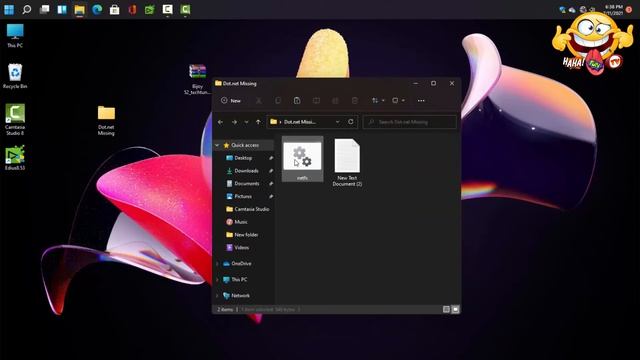Unpin Documents using its pin icon

pyautogui.click(x=271, y=184)
